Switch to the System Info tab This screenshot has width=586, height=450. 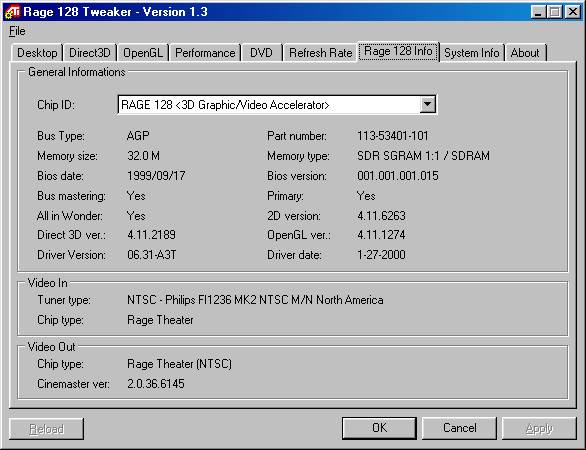[x=472, y=53]
